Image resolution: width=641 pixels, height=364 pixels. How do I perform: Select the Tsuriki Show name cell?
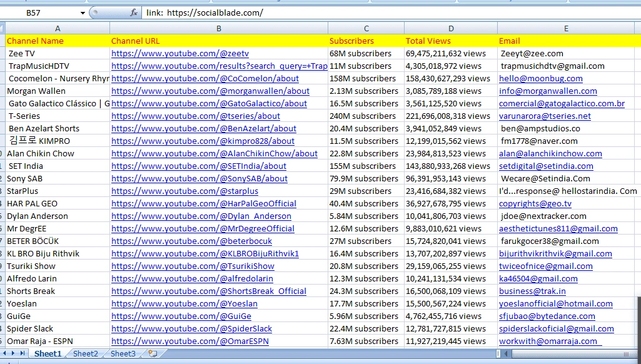pyautogui.click(x=58, y=266)
